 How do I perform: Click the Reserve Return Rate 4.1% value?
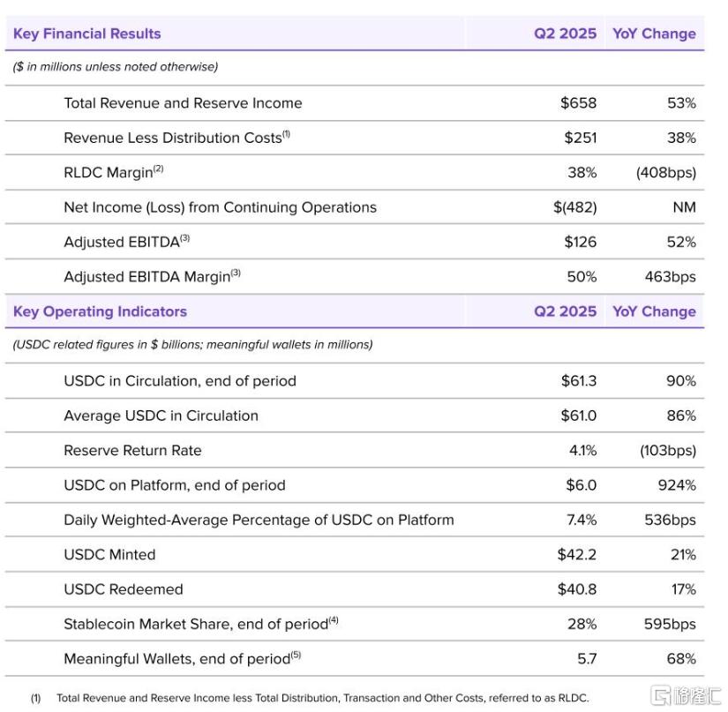click(582, 450)
